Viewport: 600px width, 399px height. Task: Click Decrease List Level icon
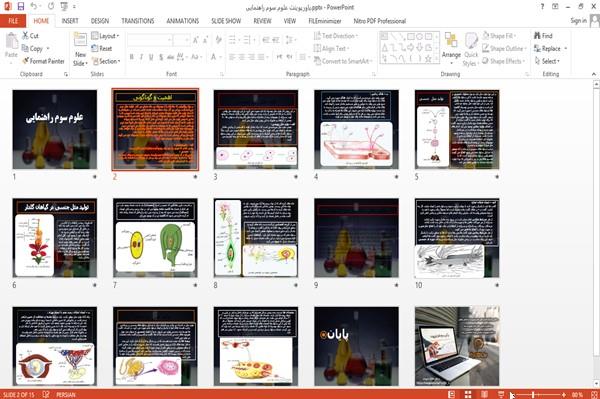coord(266,40)
